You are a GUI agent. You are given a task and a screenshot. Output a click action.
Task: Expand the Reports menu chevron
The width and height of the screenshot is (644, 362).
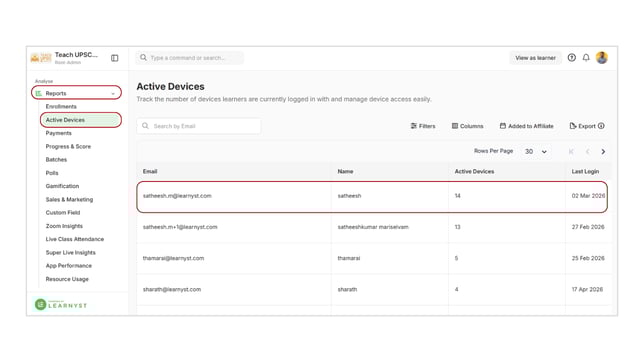(x=113, y=94)
